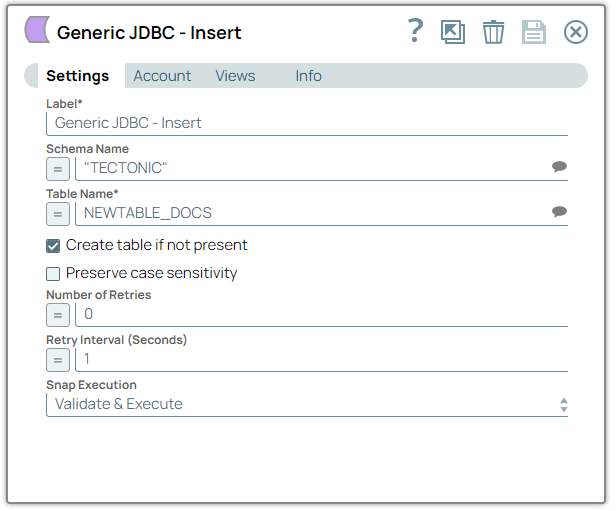616x511 pixels.
Task: Toggle expression button for Table Name
Action: [x=58, y=213]
